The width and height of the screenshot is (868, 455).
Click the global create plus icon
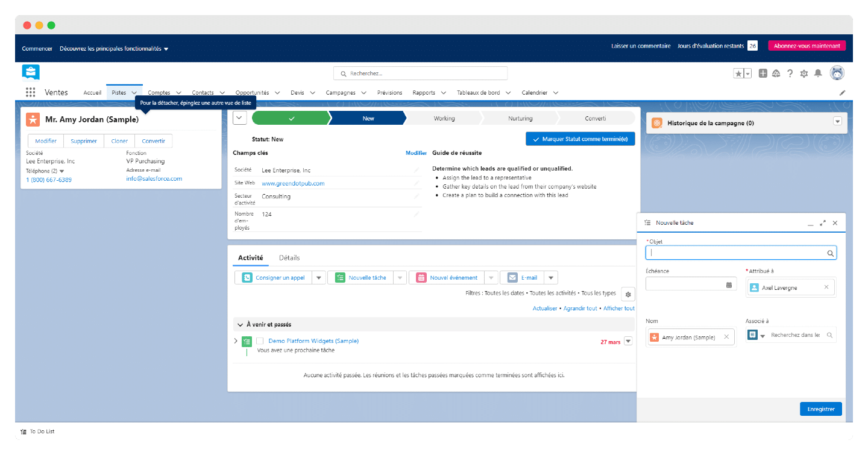763,74
